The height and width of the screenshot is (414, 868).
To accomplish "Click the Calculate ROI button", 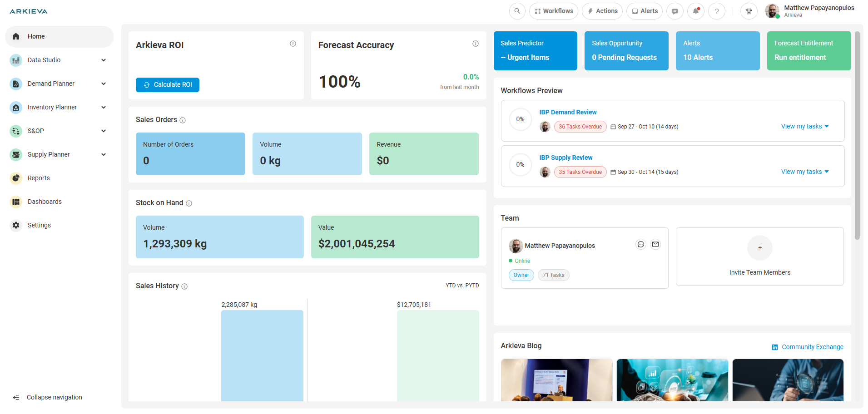I will tap(168, 85).
